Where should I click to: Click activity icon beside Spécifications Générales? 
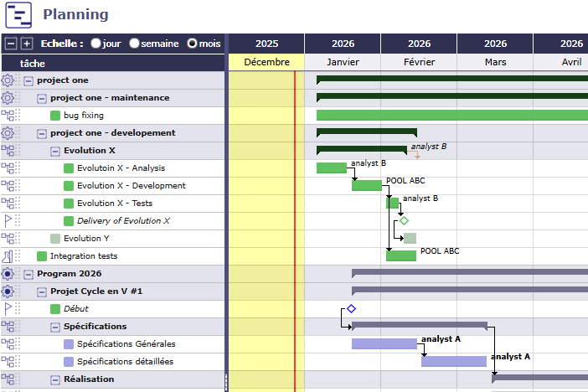8,344
